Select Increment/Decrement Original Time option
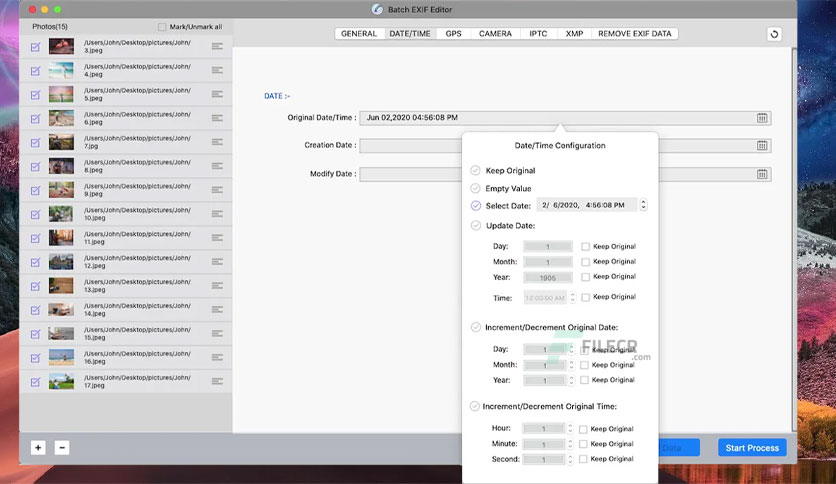The height and width of the screenshot is (484, 836). (x=475, y=406)
